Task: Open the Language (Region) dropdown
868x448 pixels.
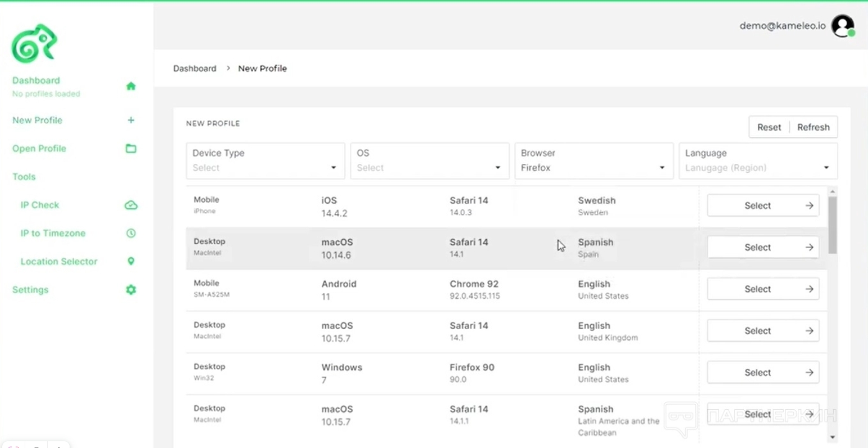Action: 758,161
